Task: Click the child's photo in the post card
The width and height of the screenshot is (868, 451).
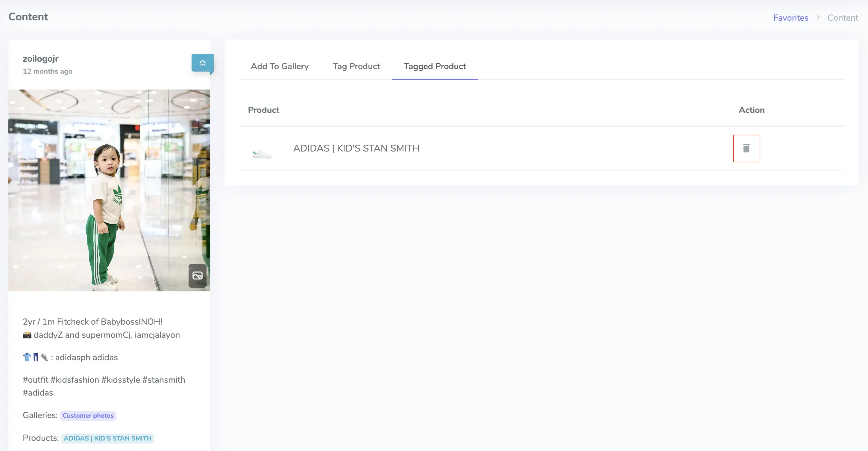Action: [109, 190]
